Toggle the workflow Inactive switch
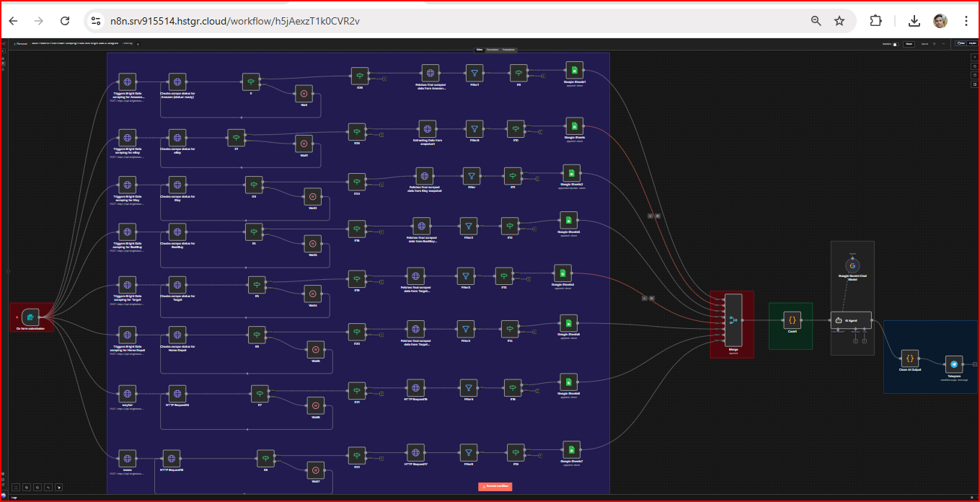This screenshot has width=980, height=502. [x=896, y=44]
